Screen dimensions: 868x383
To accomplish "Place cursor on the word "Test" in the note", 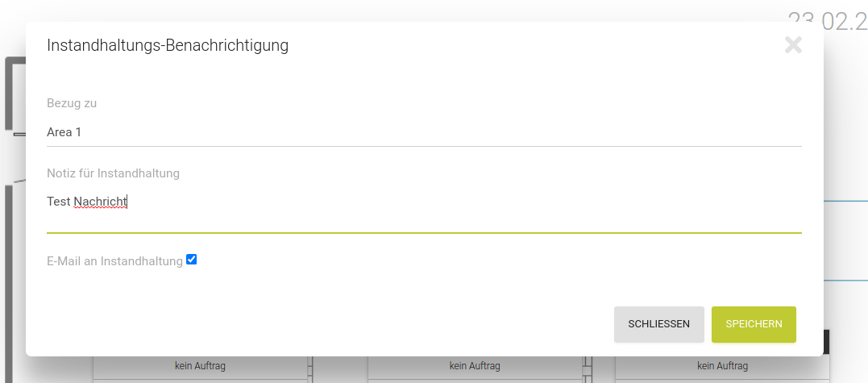I will tap(58, 202).
